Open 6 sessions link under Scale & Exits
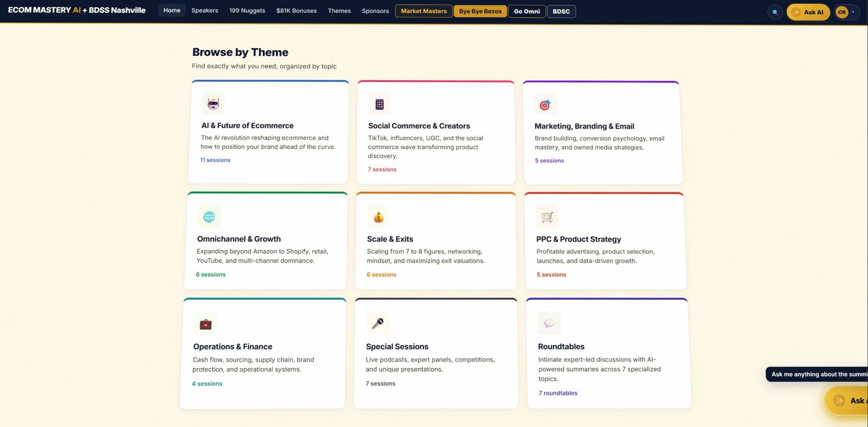This screenshot has width=868, height=427. click(381, 274)
